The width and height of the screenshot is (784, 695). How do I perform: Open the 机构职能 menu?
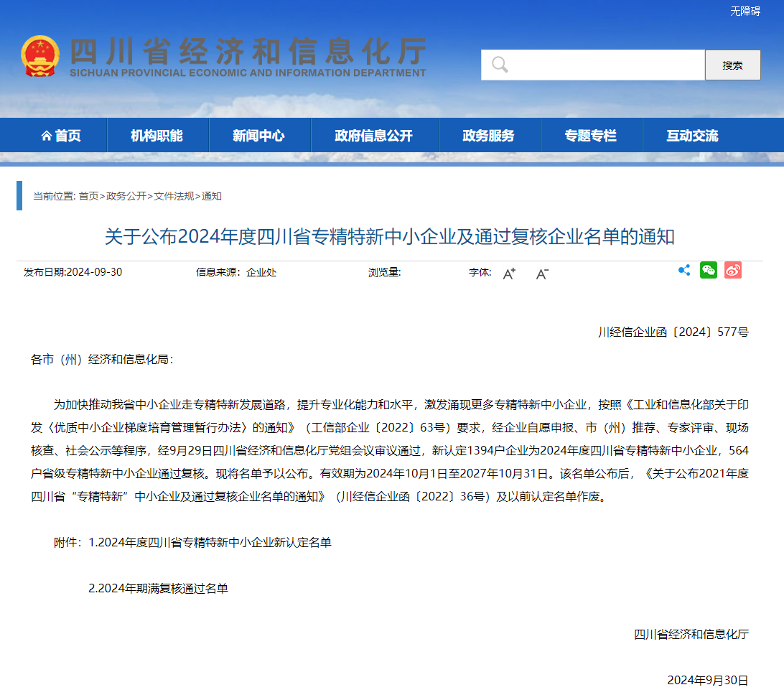coord(157,135)
